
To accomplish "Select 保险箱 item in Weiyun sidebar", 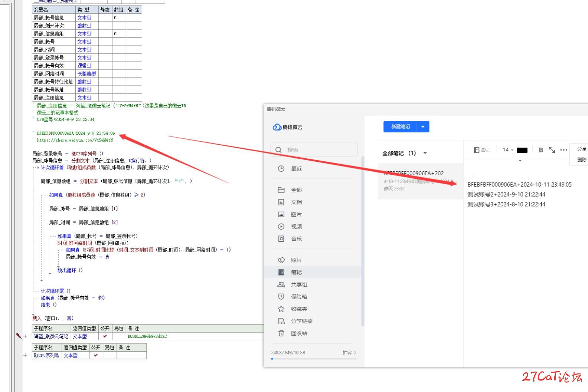I will coord(312,297).
